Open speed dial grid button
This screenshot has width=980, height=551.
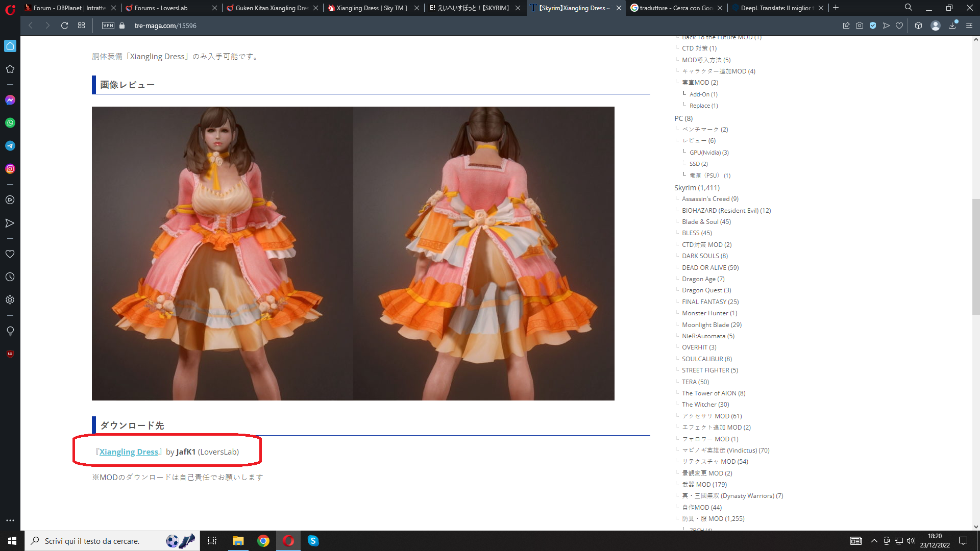[81, 26]
